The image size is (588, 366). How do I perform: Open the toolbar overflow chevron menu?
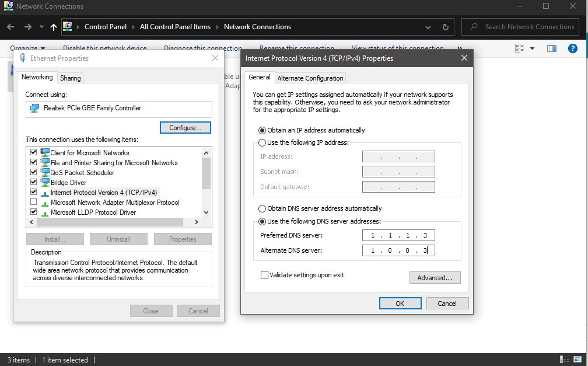459,48
